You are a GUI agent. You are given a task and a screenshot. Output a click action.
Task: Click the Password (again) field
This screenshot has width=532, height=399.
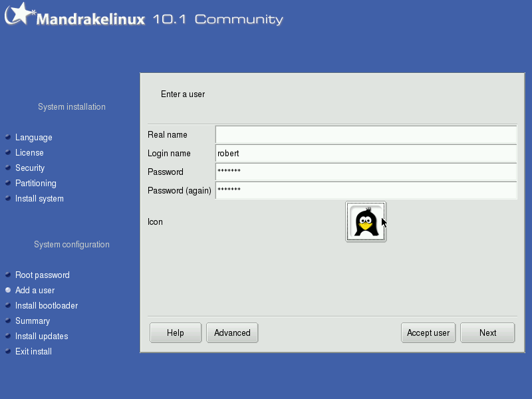point(366,191)
